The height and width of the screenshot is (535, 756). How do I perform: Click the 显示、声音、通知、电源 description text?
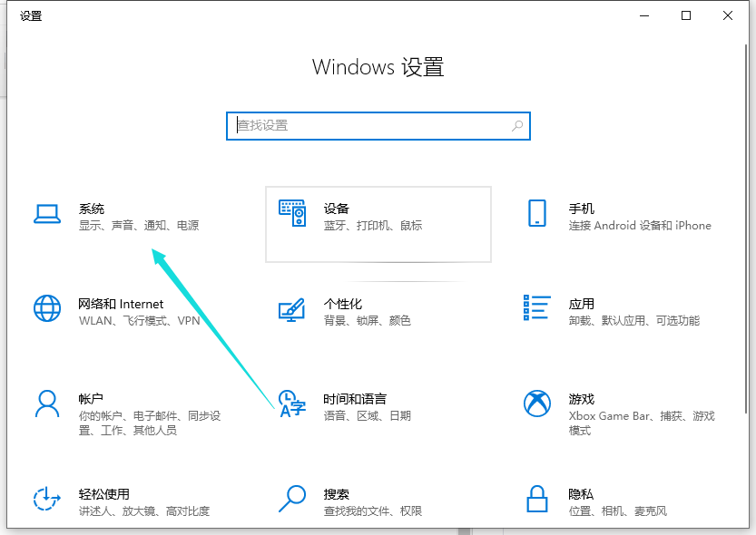pos(137,225)
